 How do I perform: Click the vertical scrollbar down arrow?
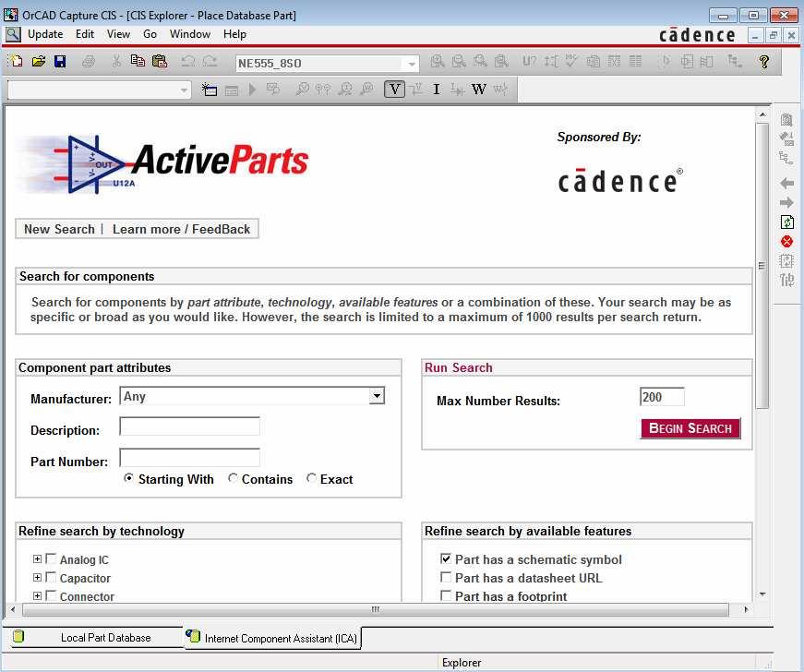click(x=762, y=594)
